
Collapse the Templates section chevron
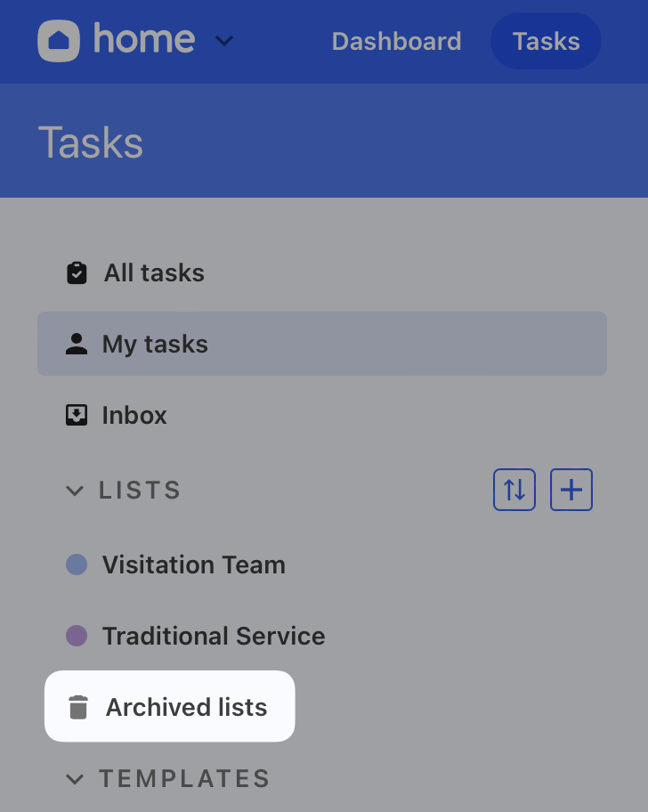click(76, 779)
